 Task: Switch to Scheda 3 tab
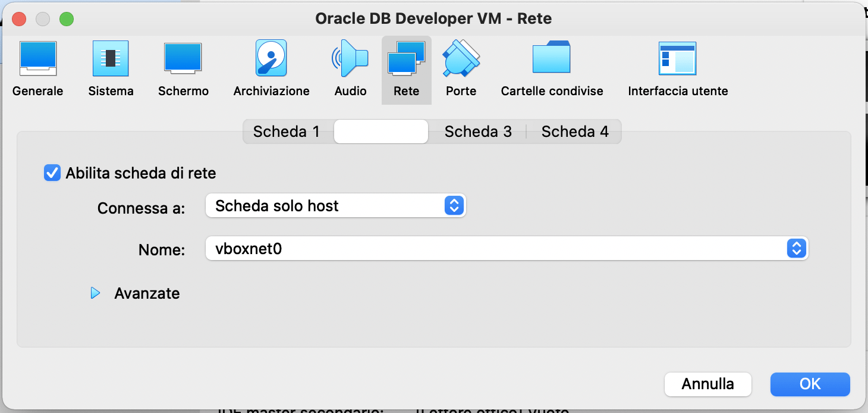(x=478, y=132)
